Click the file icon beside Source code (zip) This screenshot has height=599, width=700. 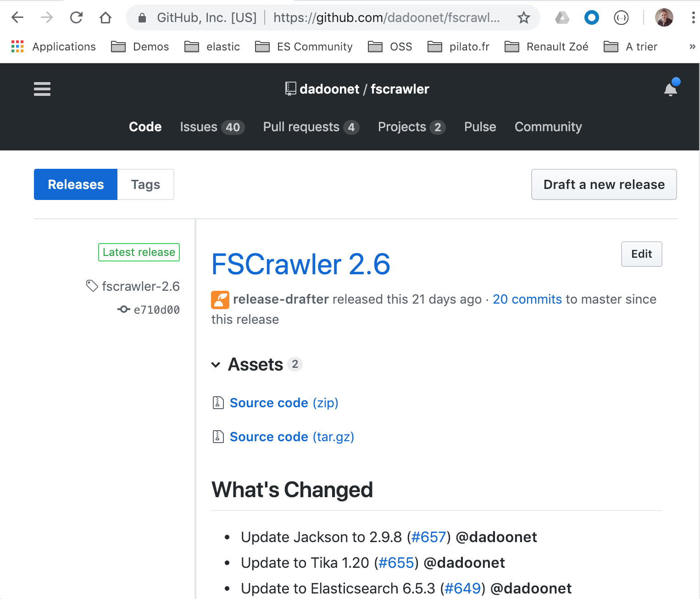tap(217, 403)
